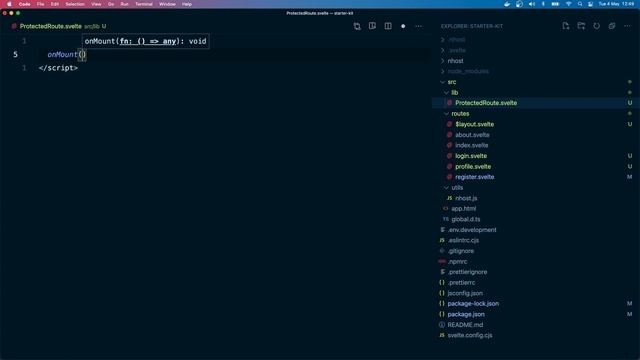Open ProtectedRoute.svelte in the Explorer tree

tap(486, 103)
